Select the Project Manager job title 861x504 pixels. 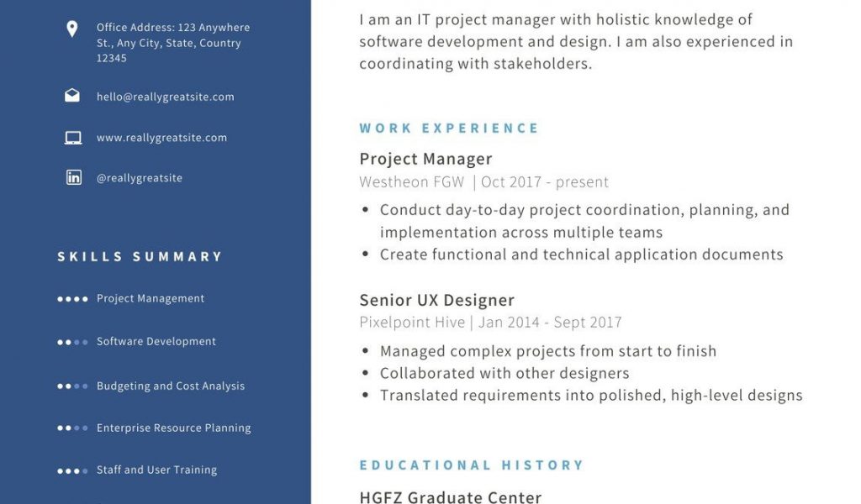point(425,159)
